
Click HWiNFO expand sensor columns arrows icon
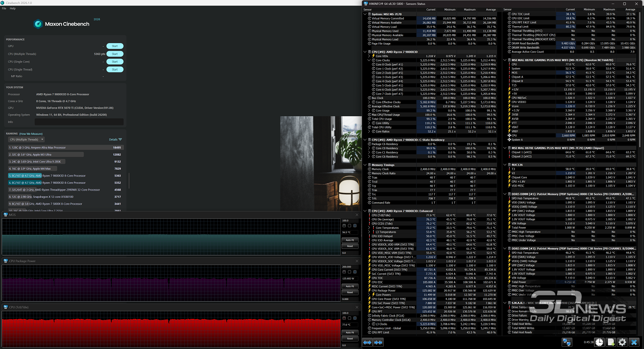coord(367,342)
